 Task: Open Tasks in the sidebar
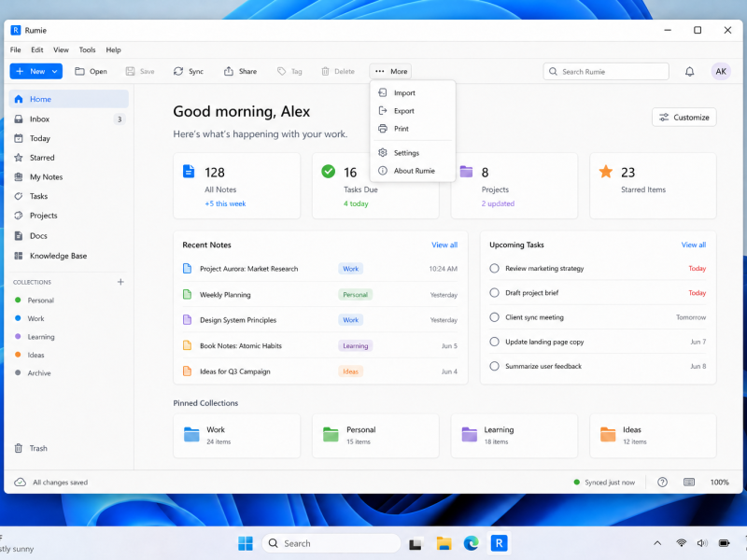coord(68,196)
